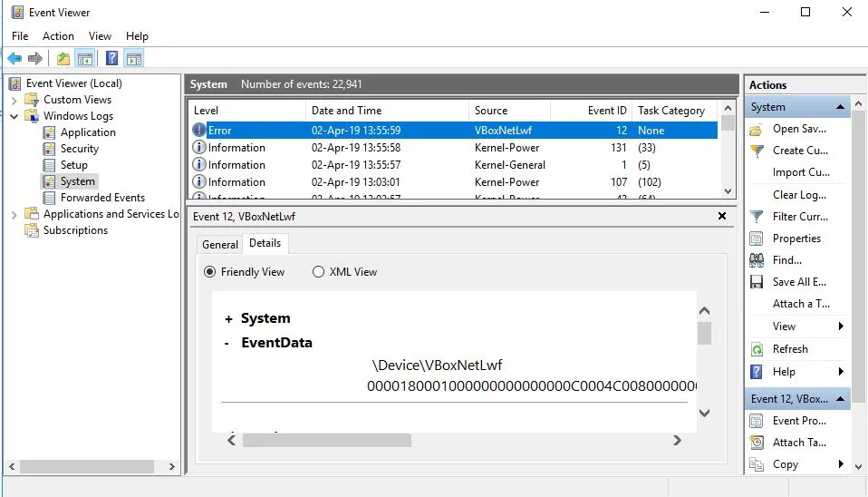This screenshot has width=868, height=497.
Task: Click the Properties icon in Actions
Action: 757,239
